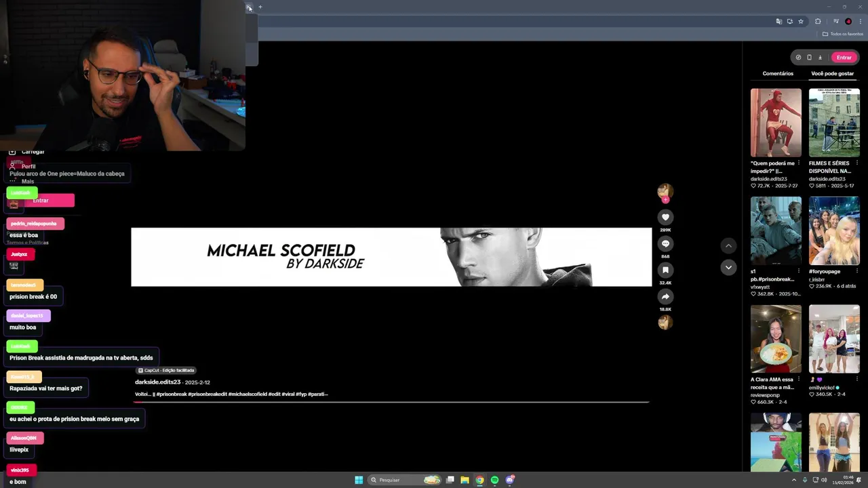
Task: Click the Windows Pesquisar search box
Action: click(405, 480)
